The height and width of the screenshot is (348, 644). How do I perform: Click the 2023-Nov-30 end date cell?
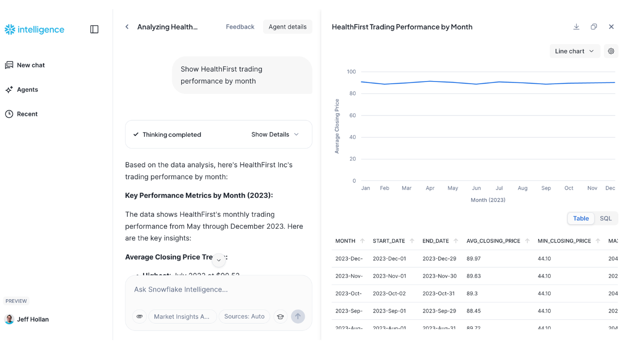pyautogui.click(x=439, y=276)
